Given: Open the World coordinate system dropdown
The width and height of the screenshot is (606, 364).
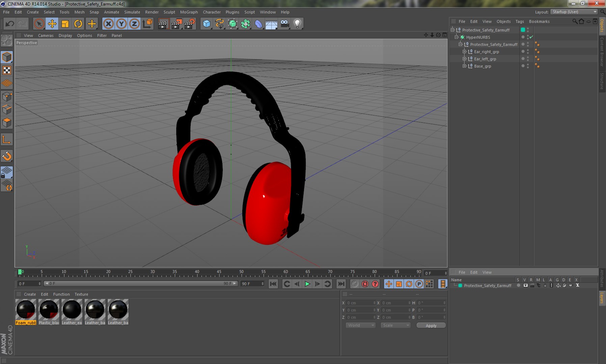Looking at the screenshot, I should [x=360, y=325].
